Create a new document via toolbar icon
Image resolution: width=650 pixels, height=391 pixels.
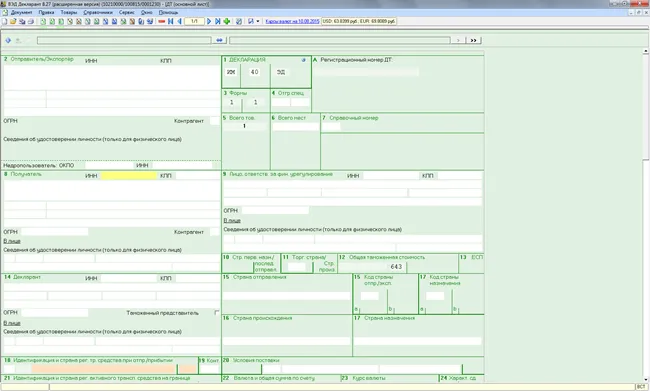pyautogui.click(x=5, y=21)
